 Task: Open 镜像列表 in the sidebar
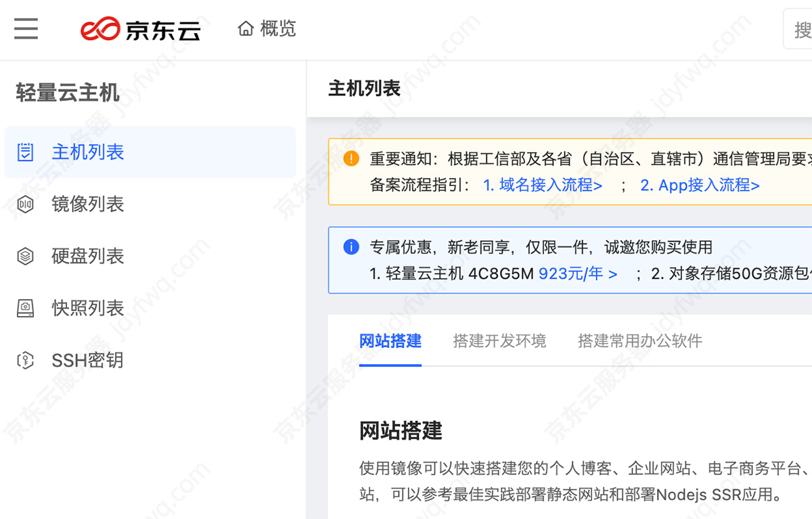(x=150, y=204)
